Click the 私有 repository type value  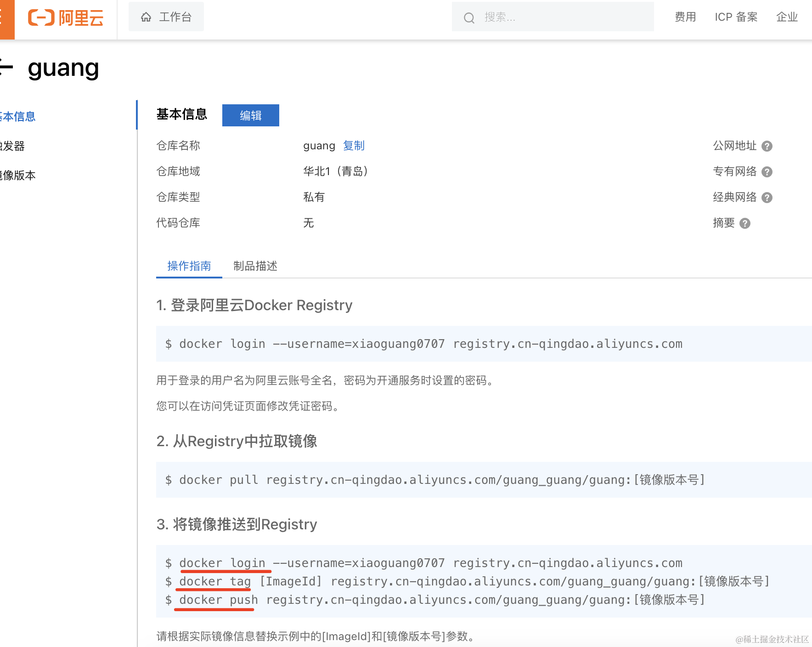(314, 197)
